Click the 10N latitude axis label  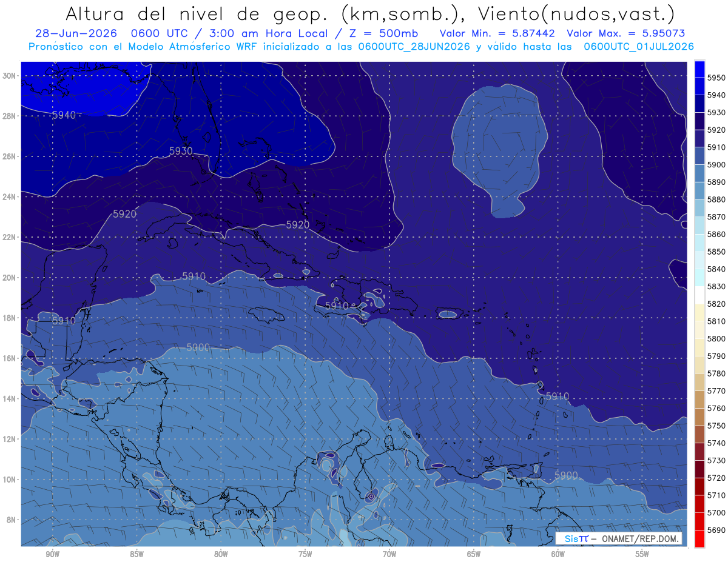click(8, 480)
